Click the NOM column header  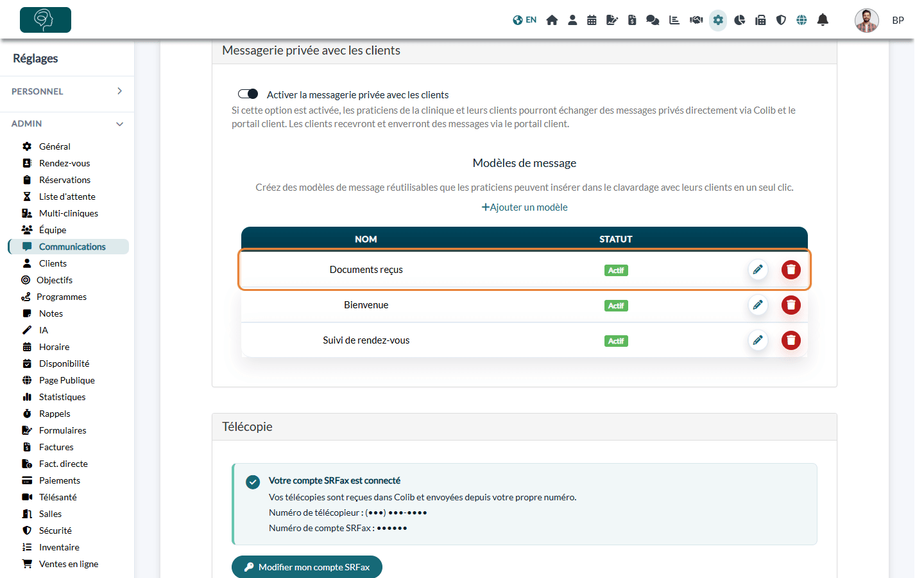click(x=366, y=239)
